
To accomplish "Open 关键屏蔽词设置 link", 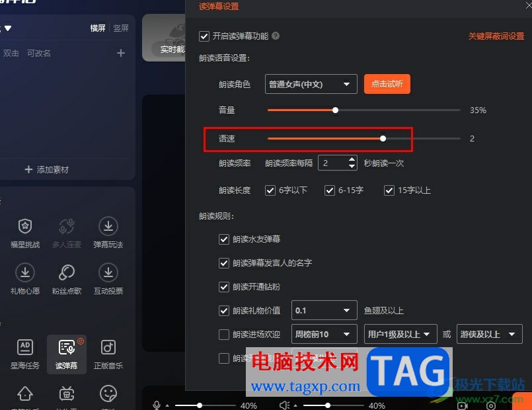I will coord(496,36).
